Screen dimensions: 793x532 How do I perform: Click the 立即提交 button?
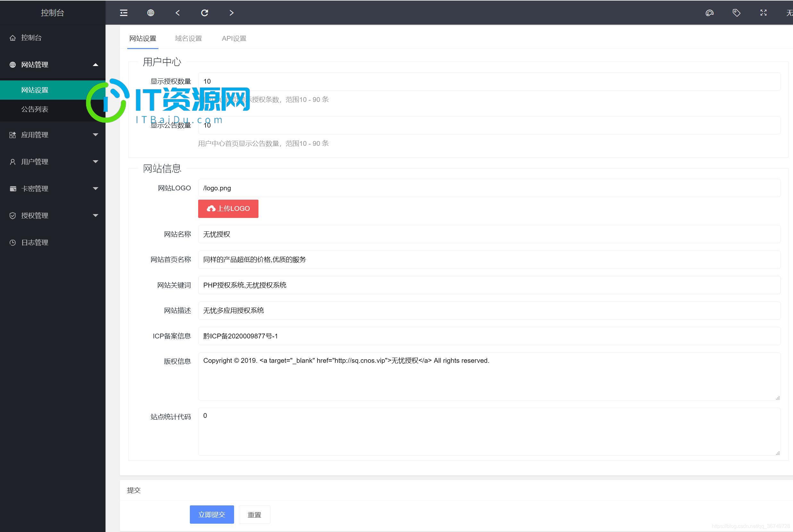[x=212, y=514]
